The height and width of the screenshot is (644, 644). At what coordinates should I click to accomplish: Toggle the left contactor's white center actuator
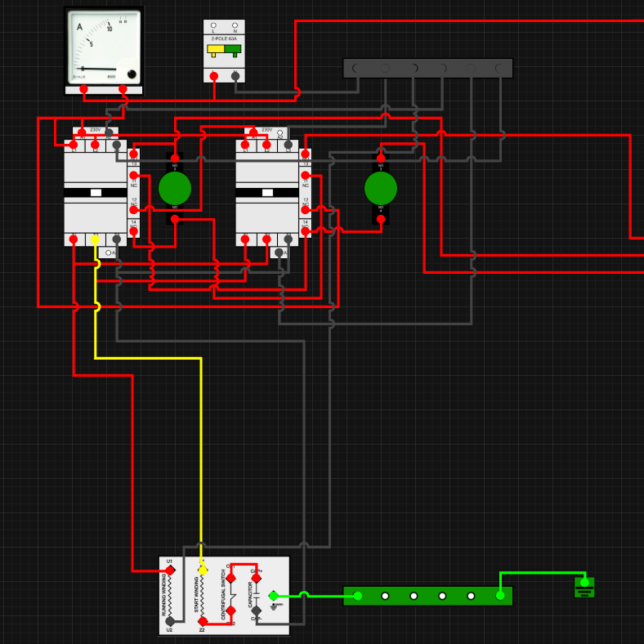tap(96, 193)
